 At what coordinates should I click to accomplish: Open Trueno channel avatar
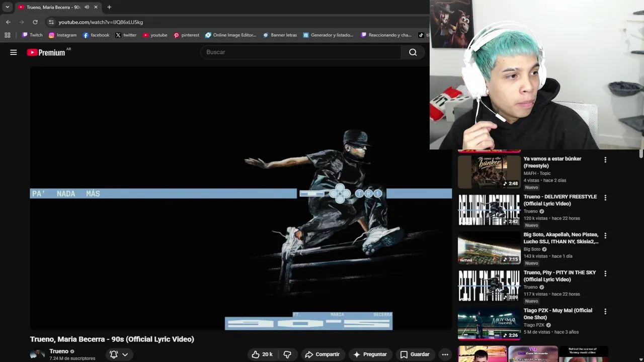[37, 354]
